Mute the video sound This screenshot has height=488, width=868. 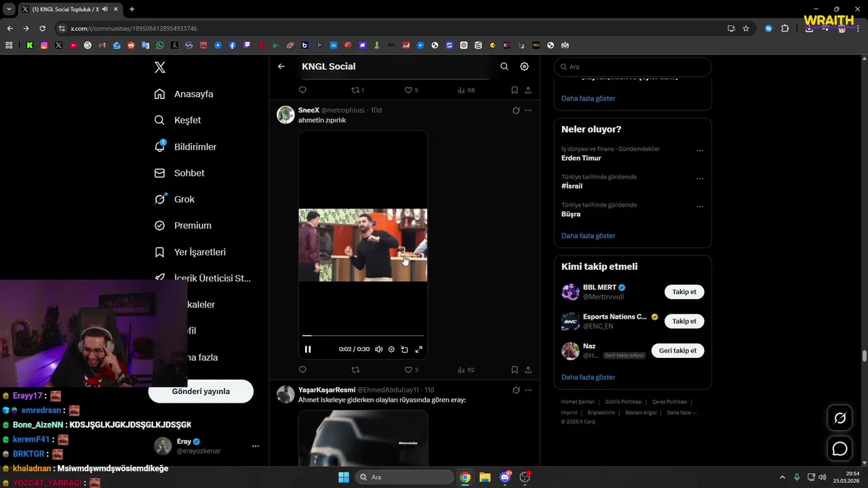(378, 349)
